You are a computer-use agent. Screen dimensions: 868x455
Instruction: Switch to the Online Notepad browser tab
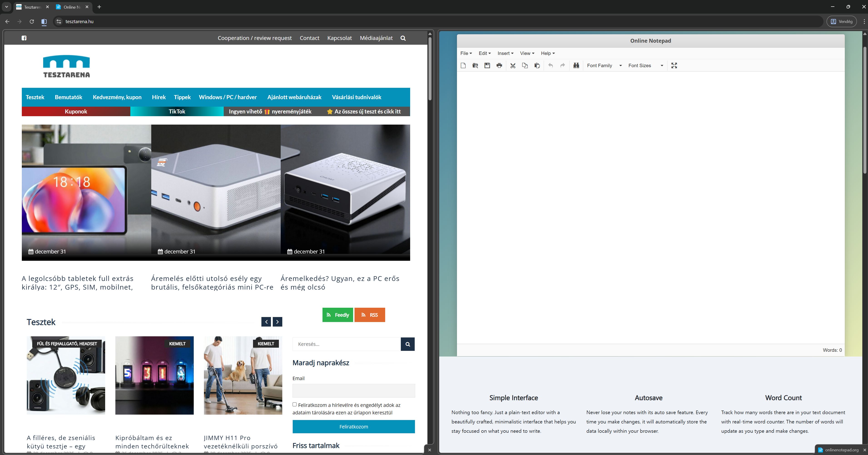(72, 7)
